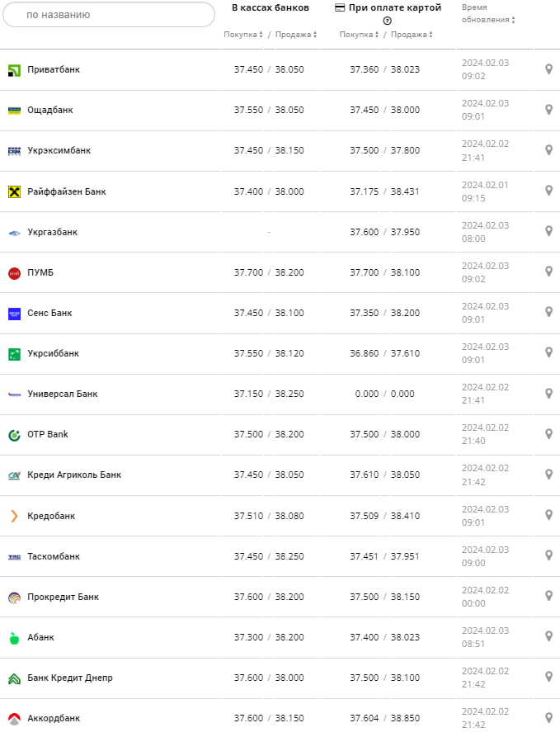560x737 pixels.
Task: Sort by Продажа in the При оплате картой column
Action: click(x=411, y=35)
